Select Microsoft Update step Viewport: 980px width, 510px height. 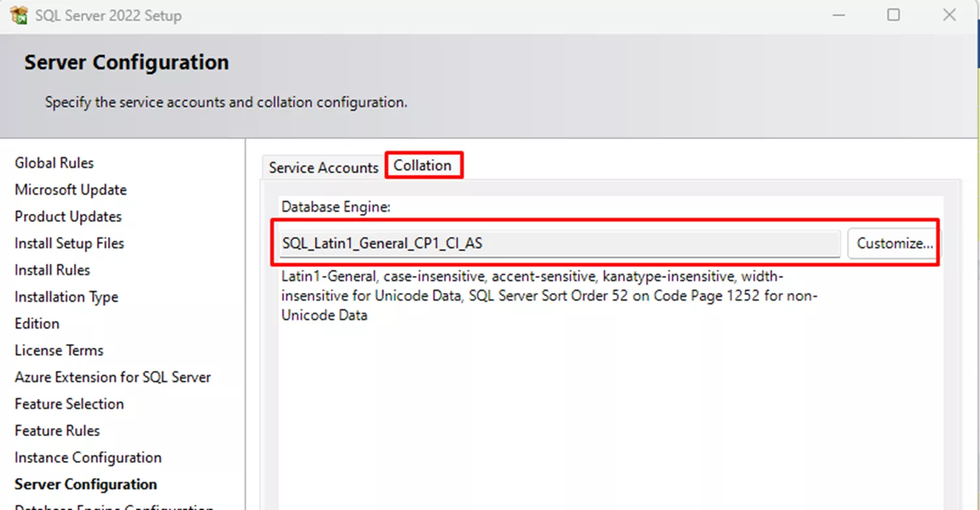71,190
